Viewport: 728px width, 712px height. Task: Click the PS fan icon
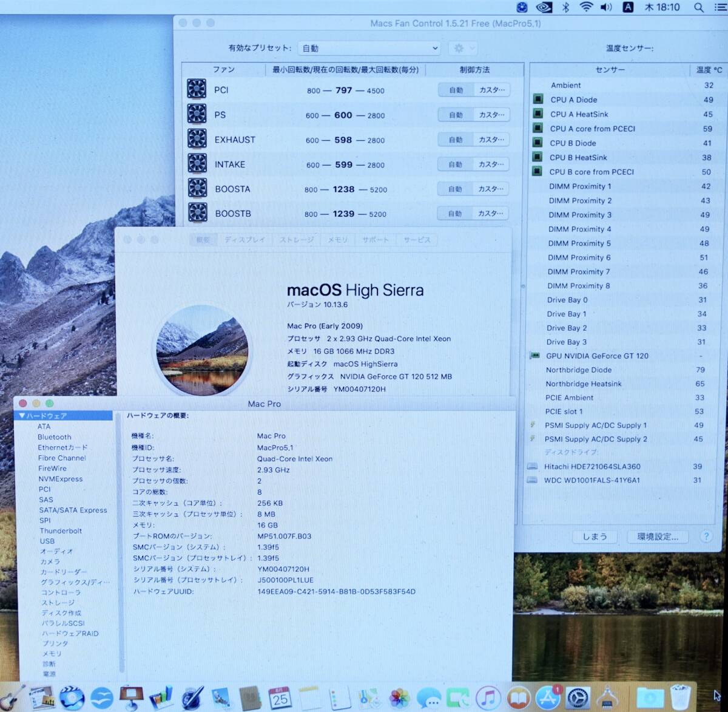click(197, 114)
